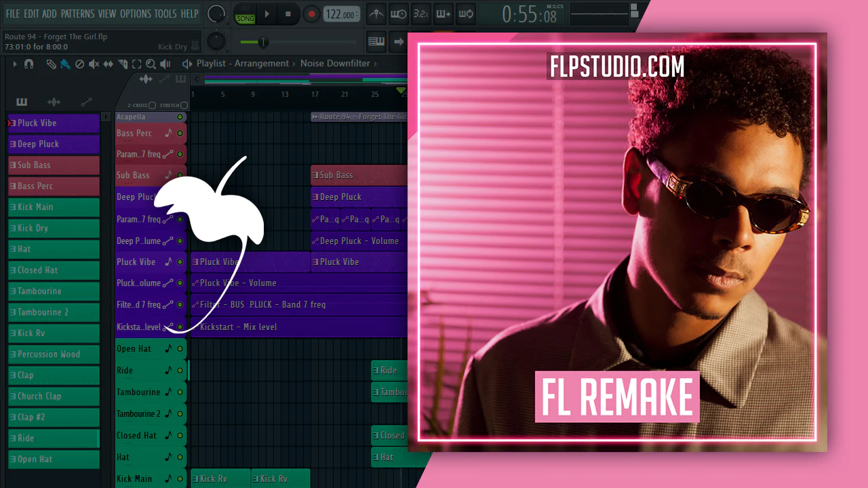Click the speaker icon before Playlist title
868x488 pixels.
click(187, 64)
